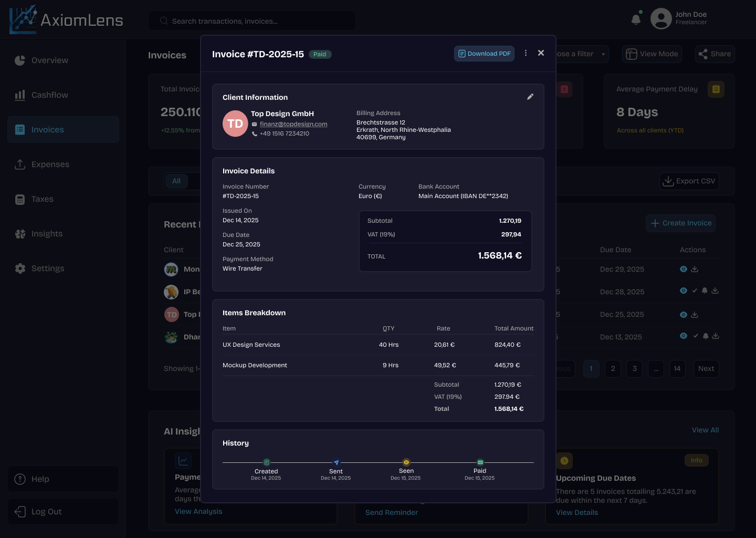Click the Paid marker on the History timeline
Viewport: 756px width, 538px height.
click(479, 463)
